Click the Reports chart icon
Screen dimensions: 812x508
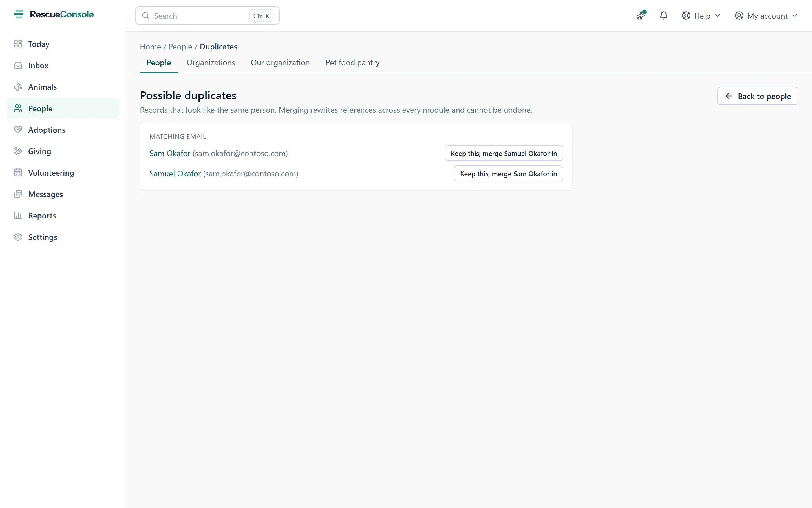(x=18, y=215)
